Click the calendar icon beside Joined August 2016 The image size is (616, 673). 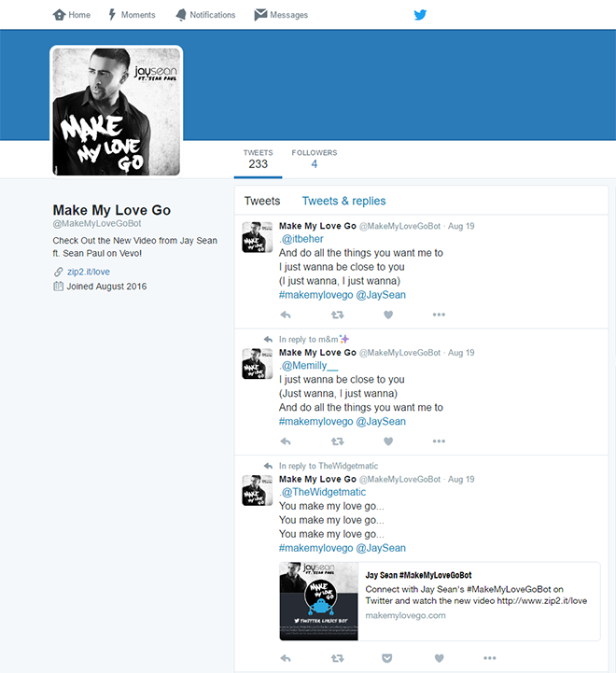click(x=59, y=287)
